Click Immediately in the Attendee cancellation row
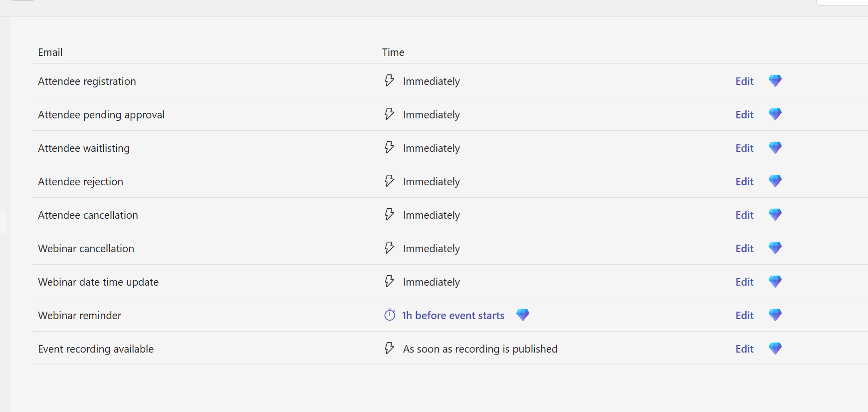Viewport: 868px width, 412px height. pos(431,215)
